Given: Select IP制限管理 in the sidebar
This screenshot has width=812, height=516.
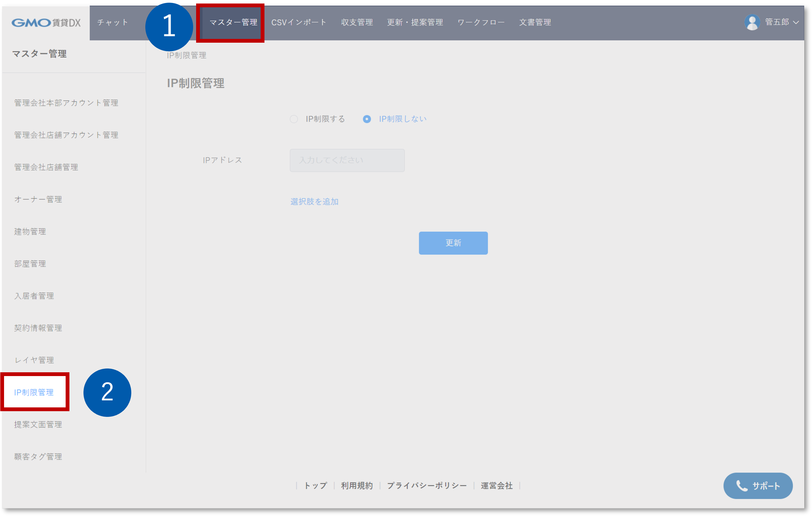Looking at the screenshot, I should click(34, 392).
